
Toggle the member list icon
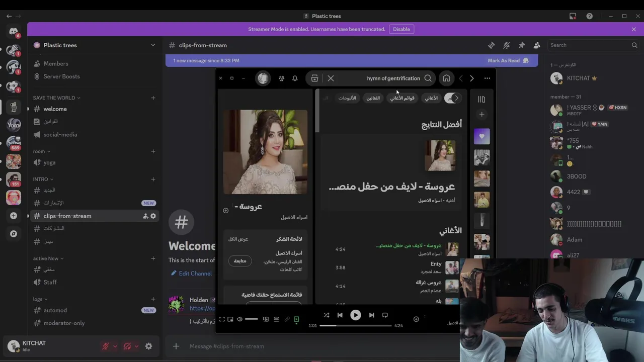coord(537,45)
